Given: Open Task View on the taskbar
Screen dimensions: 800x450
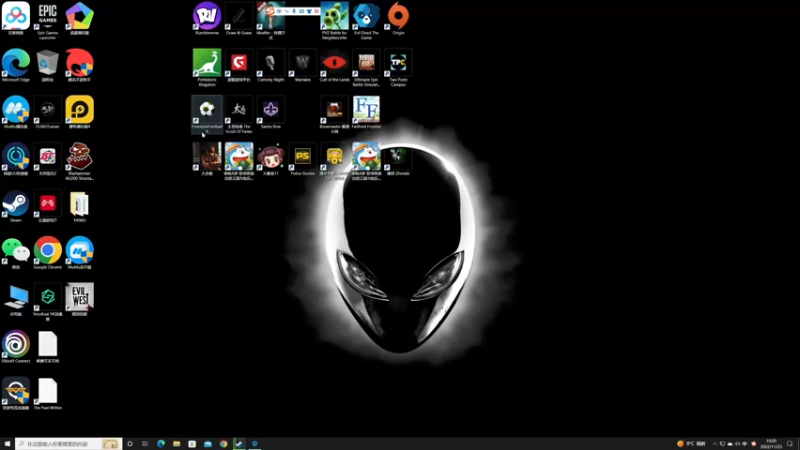Looking at the screenshot, I should click(145, 444).
